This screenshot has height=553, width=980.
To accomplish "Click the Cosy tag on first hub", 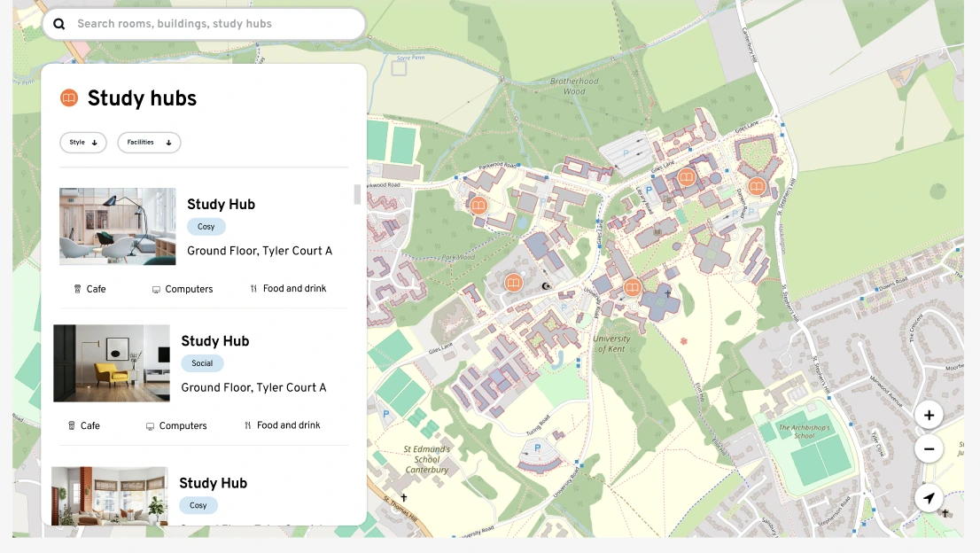I will (x=206, y=227).
